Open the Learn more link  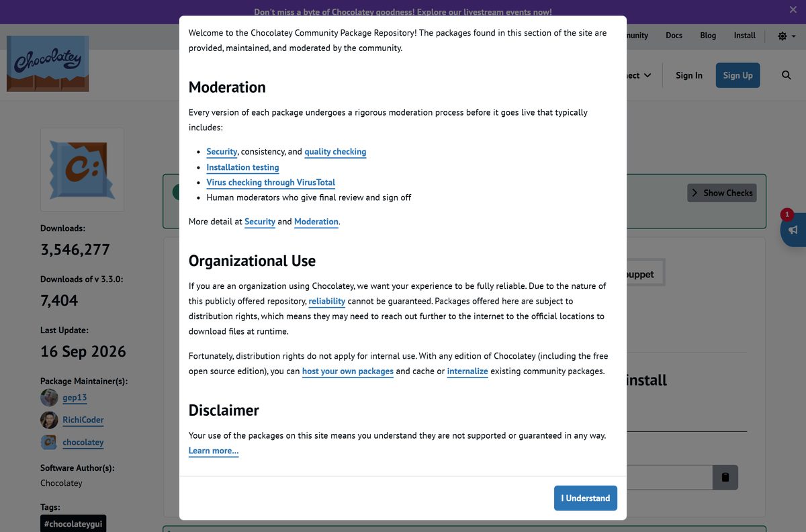[x=214, y=451]
